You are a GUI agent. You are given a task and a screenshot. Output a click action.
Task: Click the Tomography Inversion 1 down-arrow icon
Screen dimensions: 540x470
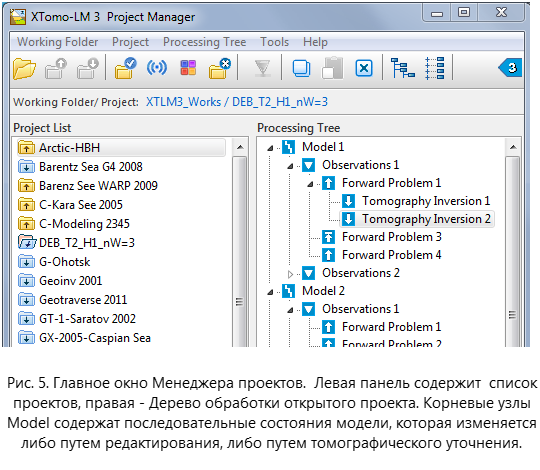click(348, 201)
